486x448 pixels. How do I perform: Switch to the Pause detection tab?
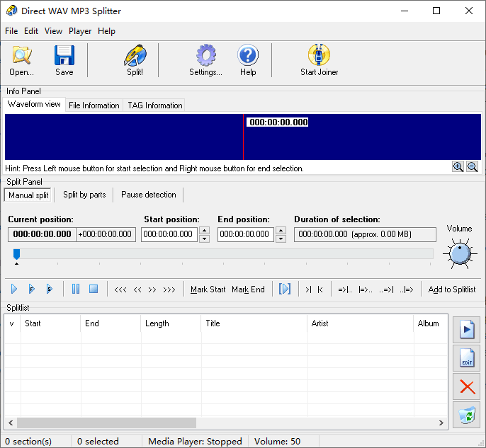(x=148, y=195)
